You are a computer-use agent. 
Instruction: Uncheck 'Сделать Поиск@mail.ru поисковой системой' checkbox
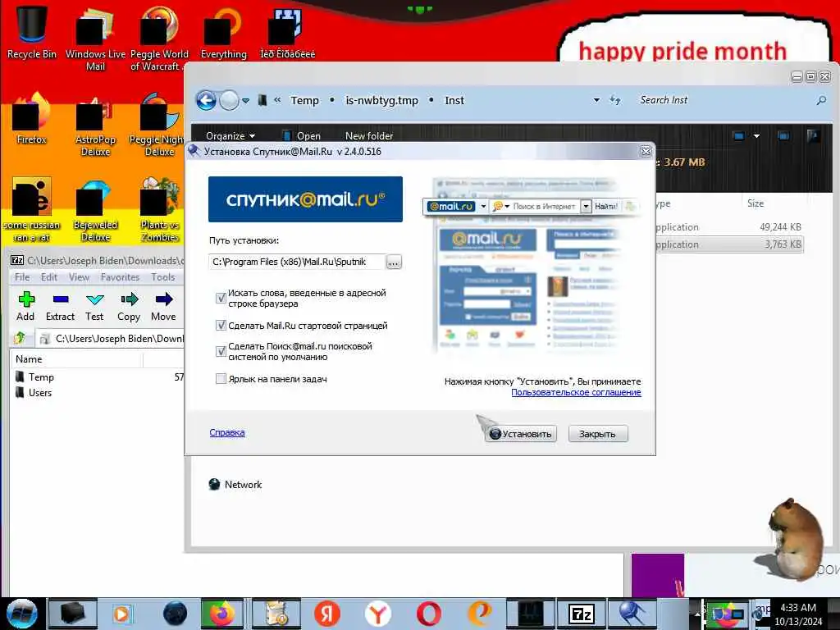(x=221, y=351)
